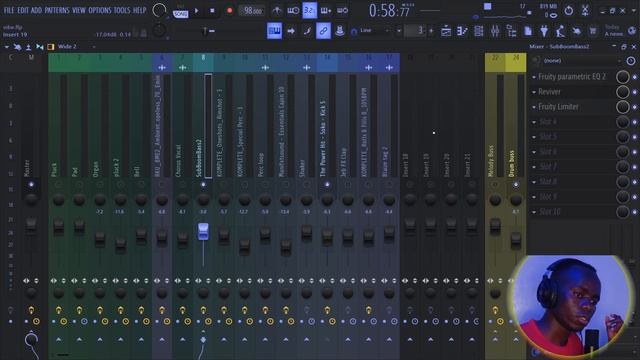The height and width of the screenshot is (360, 640).
Task: Click the 0:58:77 time display
Action: coord(389,11)
